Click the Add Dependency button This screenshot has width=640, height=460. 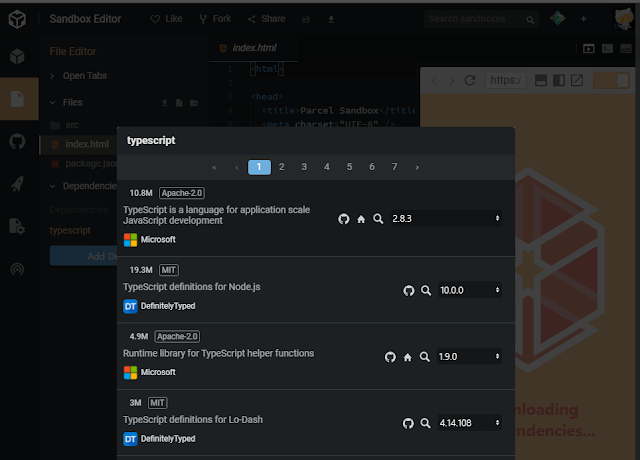point(83,256)
